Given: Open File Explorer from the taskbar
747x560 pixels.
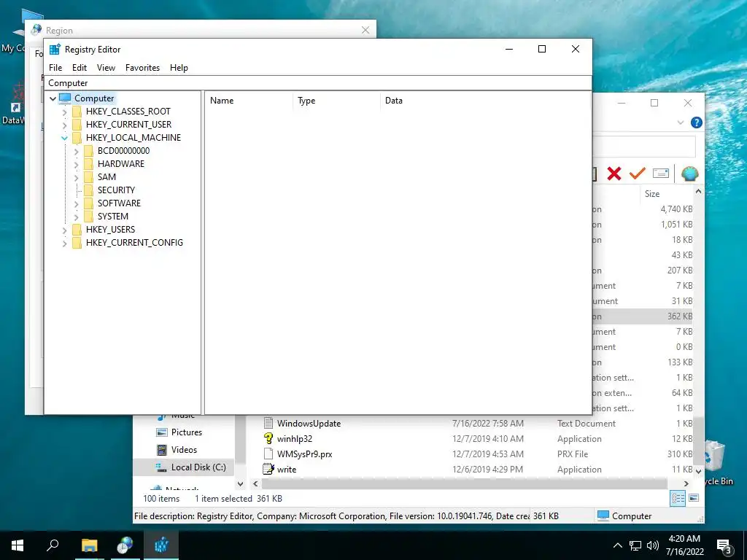Looking at the screenshot, I should 89,545.
